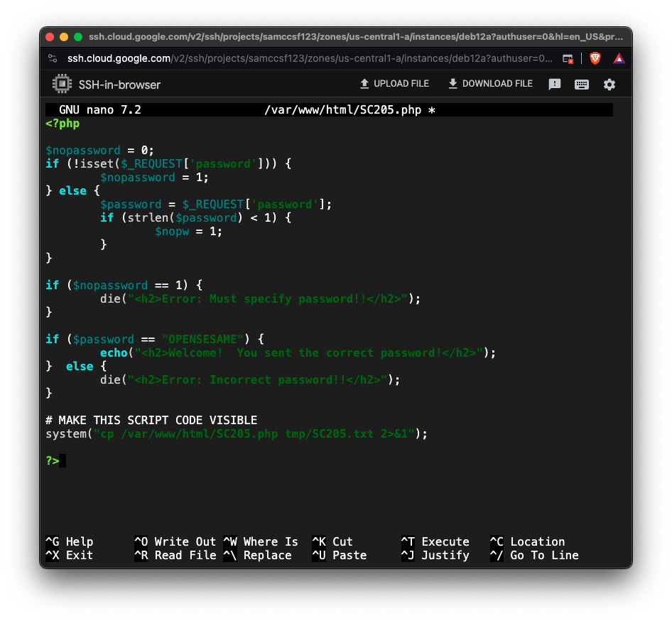Open the send feedback icon
The image size is (672, 621).
tap(555, 84)
